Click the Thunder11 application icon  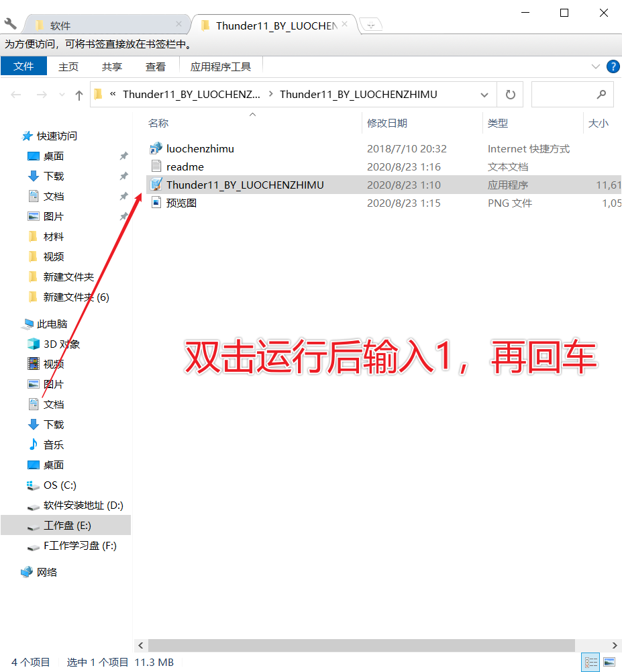(x=156, y=185)
